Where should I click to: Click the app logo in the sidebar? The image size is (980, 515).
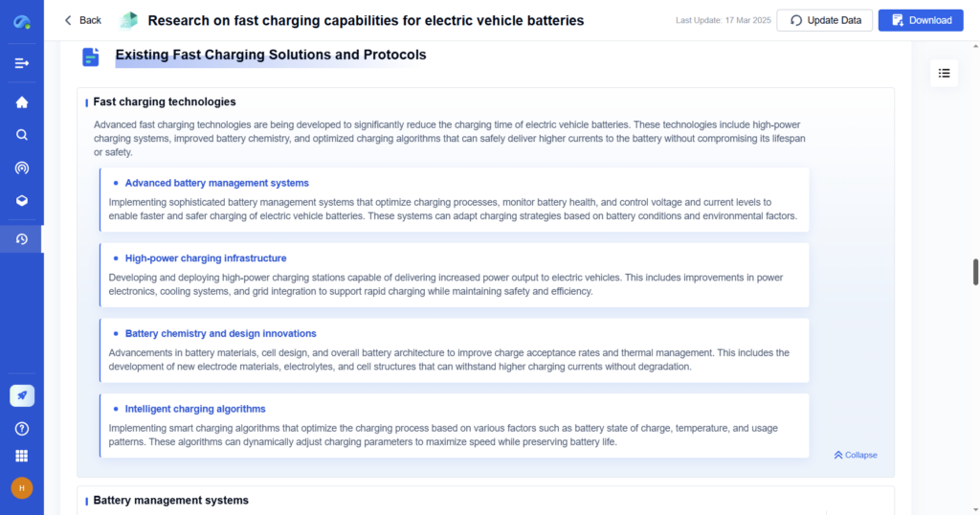21,20
